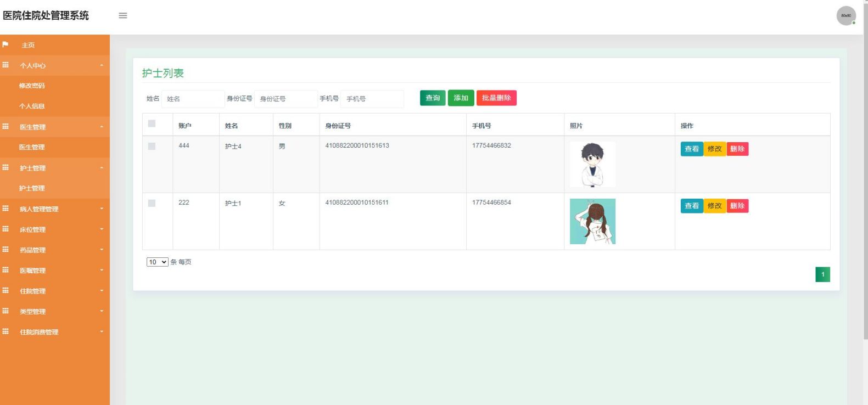Click phone number 17754466832
The image size is (868, 405).
491,145
